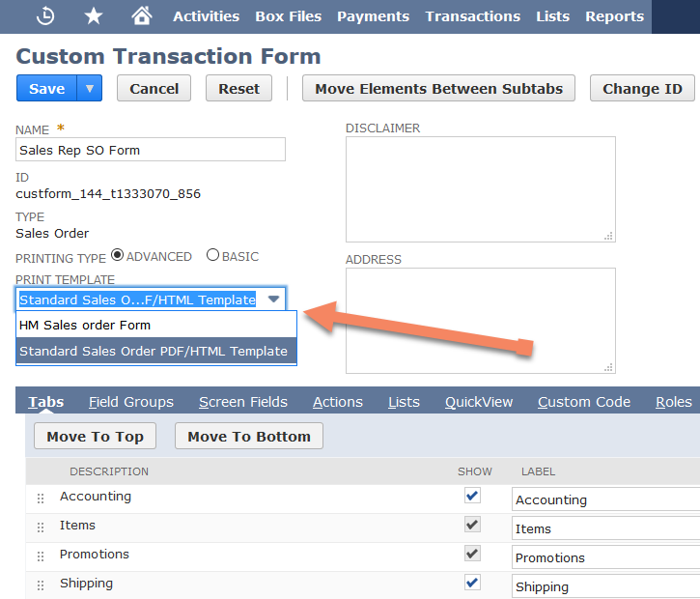
Task: Switch to the Custom Code subtab
Action: tap(584, 402)
